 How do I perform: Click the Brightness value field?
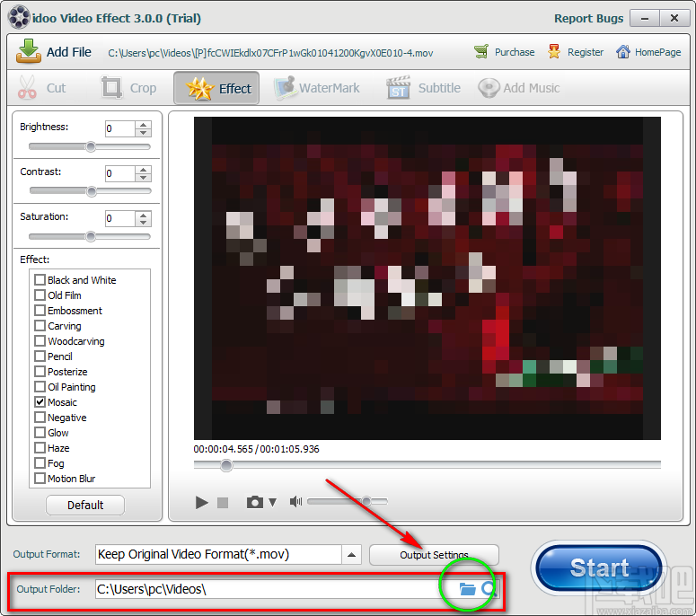tap(119, 128)
